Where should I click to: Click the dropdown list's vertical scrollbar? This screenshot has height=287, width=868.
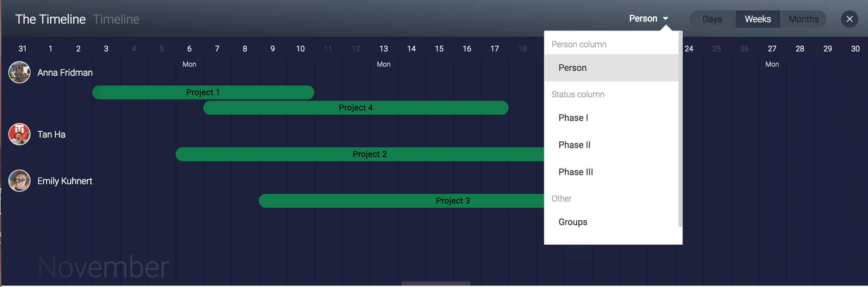[x=680, y=129]
